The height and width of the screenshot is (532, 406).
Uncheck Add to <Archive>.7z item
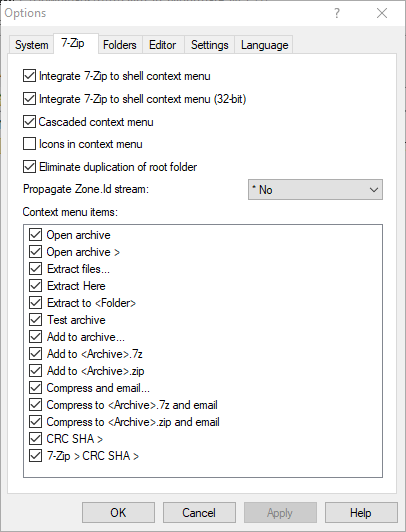35,354
